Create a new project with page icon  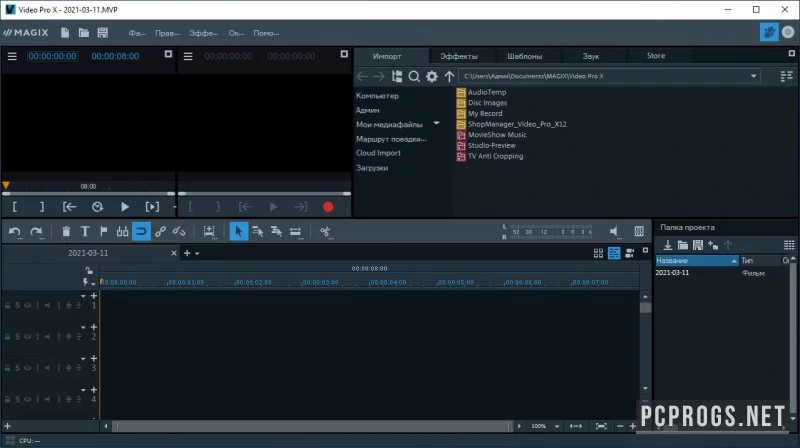coord(65,33)
